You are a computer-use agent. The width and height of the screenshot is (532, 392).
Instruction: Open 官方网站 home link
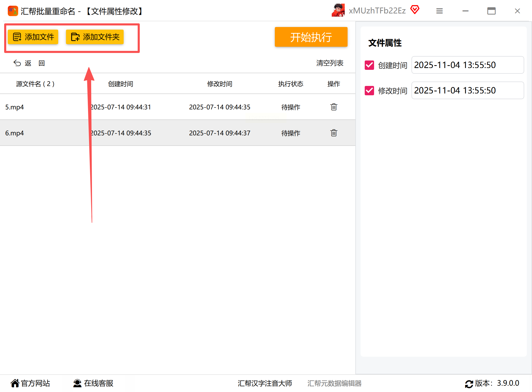pos(30,383)
